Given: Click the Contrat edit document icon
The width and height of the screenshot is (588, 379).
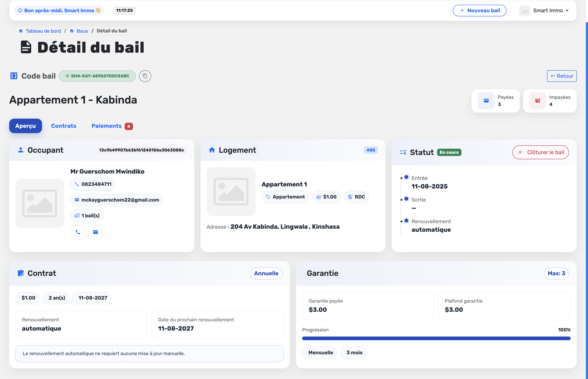Looking at the screenshot, I should pyautogui.click(x=21, y=273).
